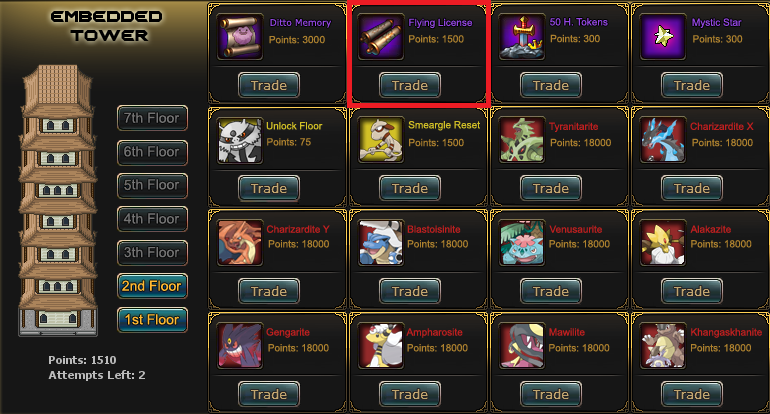The height and width of the screenshot is (414, 770).
Task: Click Trade under Blastoisinite
Action: 410,291
